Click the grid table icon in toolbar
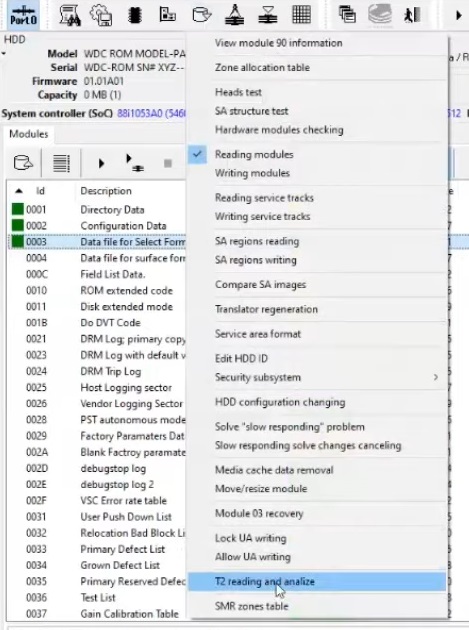 pyautogui.click(x=301, y=15)
